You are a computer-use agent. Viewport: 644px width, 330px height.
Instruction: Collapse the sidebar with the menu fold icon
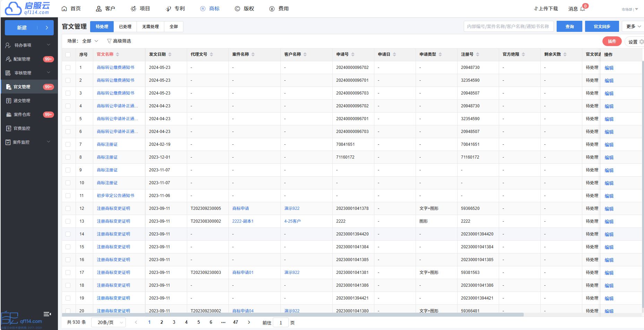click(x=47, y=314)
